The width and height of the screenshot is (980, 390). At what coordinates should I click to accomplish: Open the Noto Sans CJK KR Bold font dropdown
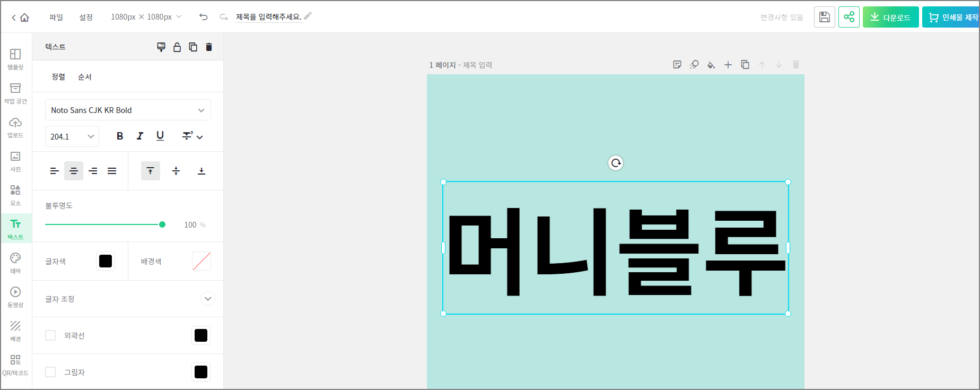pos(128,110)
